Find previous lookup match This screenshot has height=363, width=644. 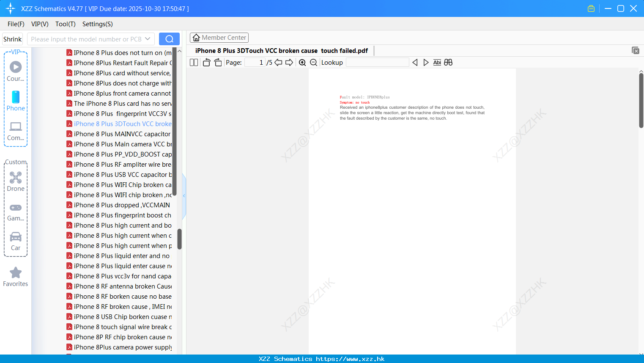(x=415, y=63)
